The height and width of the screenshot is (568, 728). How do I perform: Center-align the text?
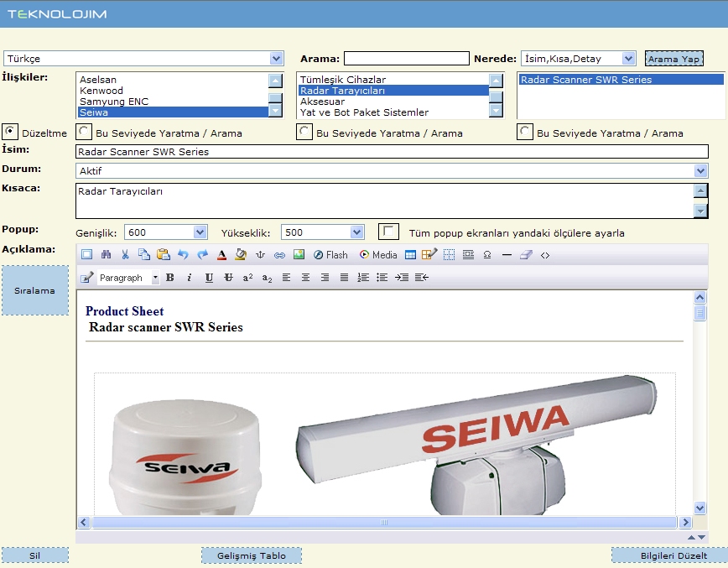coord(305,277)
